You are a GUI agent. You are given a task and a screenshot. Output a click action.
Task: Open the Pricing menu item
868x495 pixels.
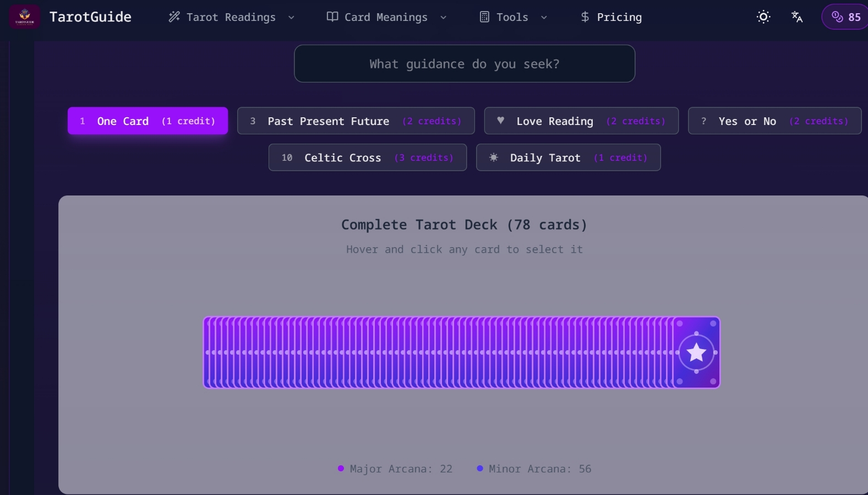pos(619,17)
